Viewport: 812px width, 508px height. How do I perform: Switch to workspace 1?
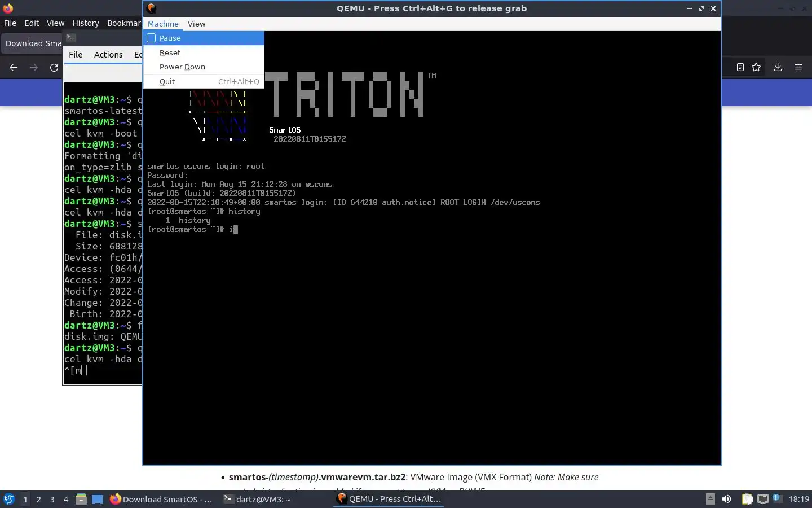tap(25, 499)
